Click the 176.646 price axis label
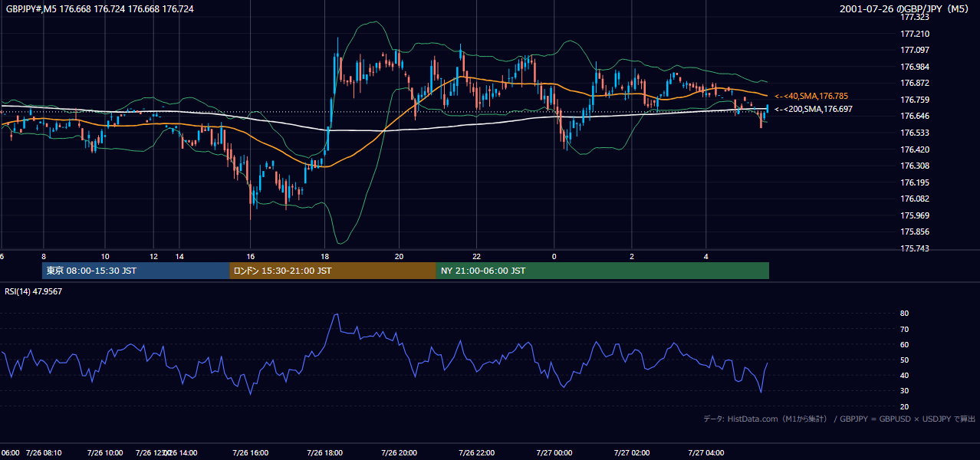Viewport: 980px width, 460px height. tap(914, 116)
